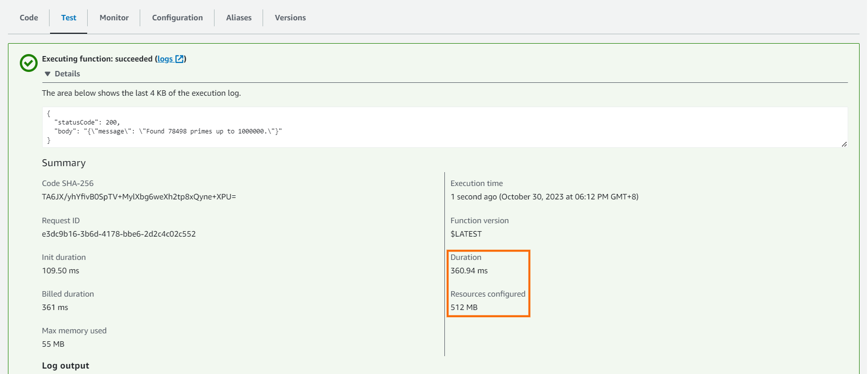The image size is (868, 374).
Task: Click the 360.94 ms duration value
Action: point(469,271)
